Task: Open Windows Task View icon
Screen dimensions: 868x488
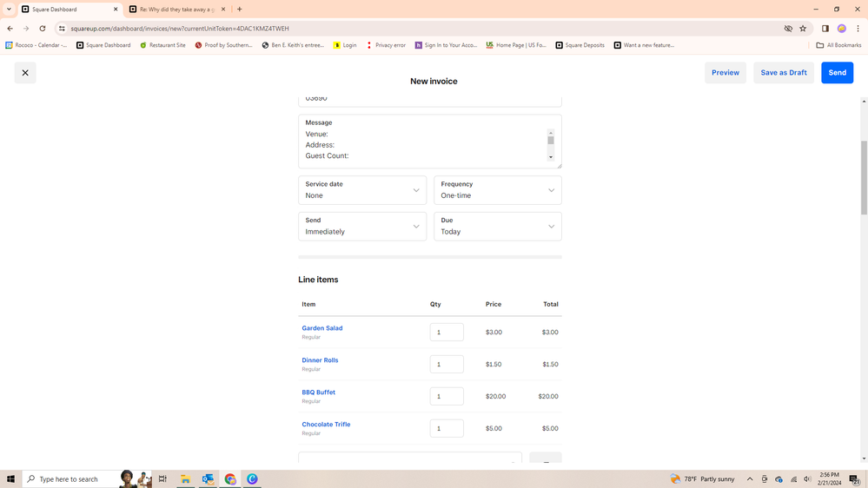Action: pos(162,479)
